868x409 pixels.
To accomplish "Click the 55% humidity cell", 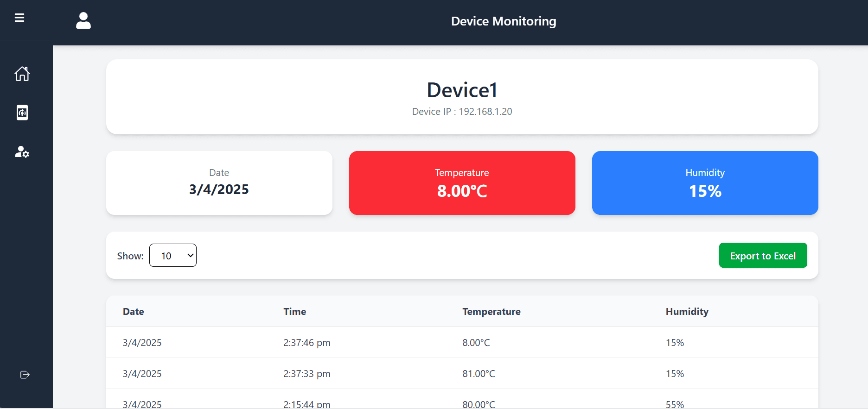I will click(x=675, y=404).
